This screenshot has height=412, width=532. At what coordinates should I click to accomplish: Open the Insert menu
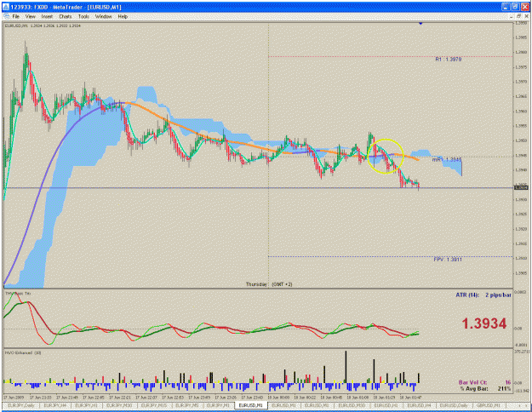click(47, 16)
